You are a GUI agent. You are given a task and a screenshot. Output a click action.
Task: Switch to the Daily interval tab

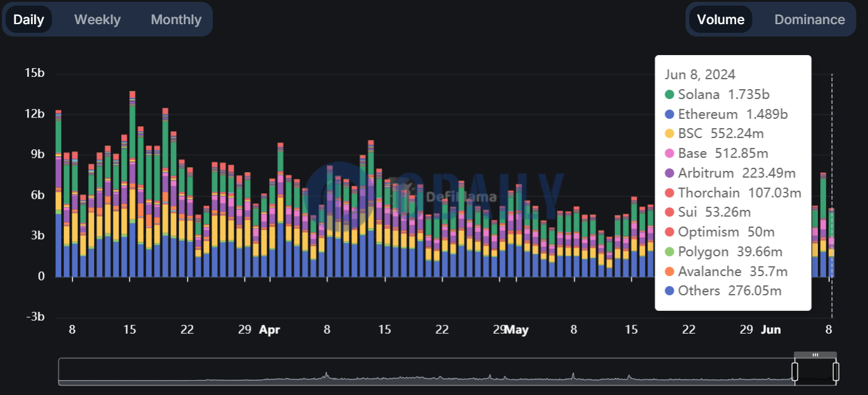[28, 19]
